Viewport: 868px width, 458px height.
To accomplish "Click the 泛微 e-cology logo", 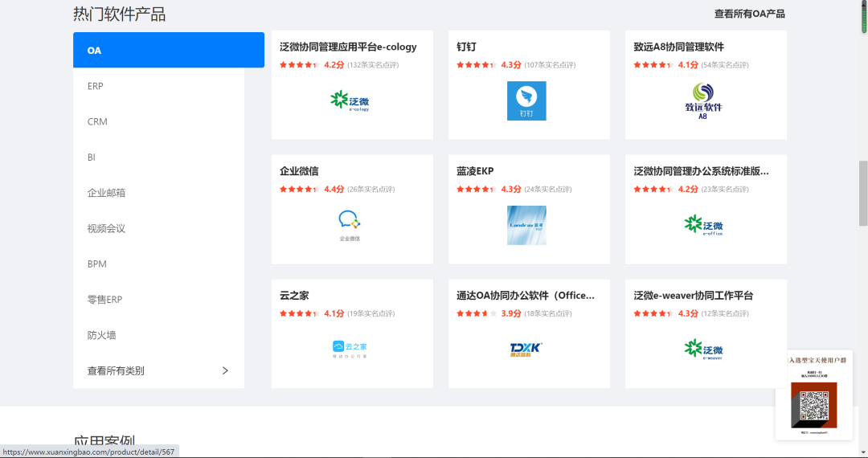I will (x=350, y=100).
